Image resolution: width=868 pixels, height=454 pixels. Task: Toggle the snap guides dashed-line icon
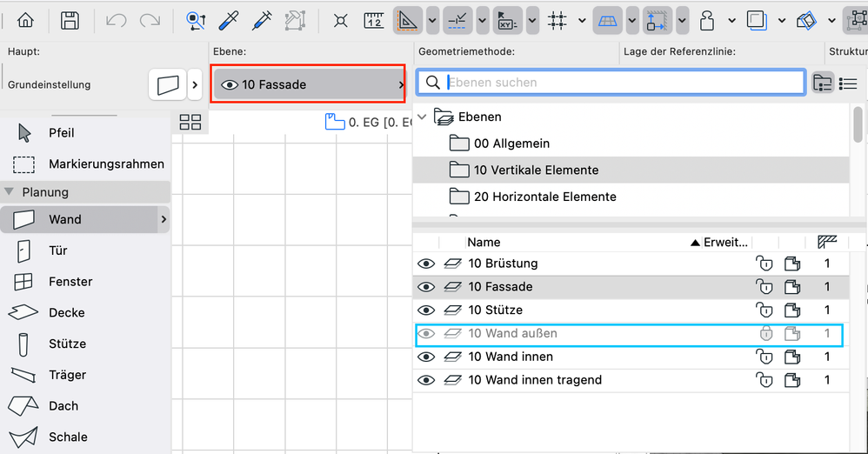[x=457, y=21]
